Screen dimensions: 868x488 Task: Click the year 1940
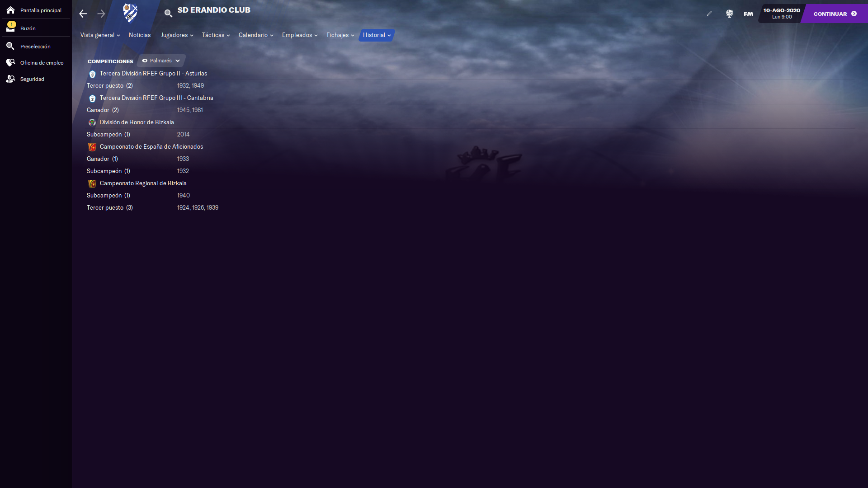click(x=184, y=196)
